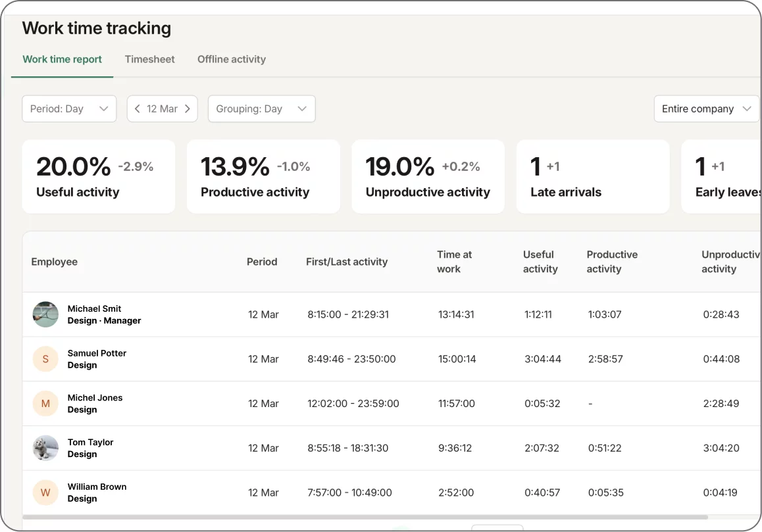Select the Unproductive activity 19.0% card
The width and height of the screenshot is (762, 532).
tap(428, 176)
